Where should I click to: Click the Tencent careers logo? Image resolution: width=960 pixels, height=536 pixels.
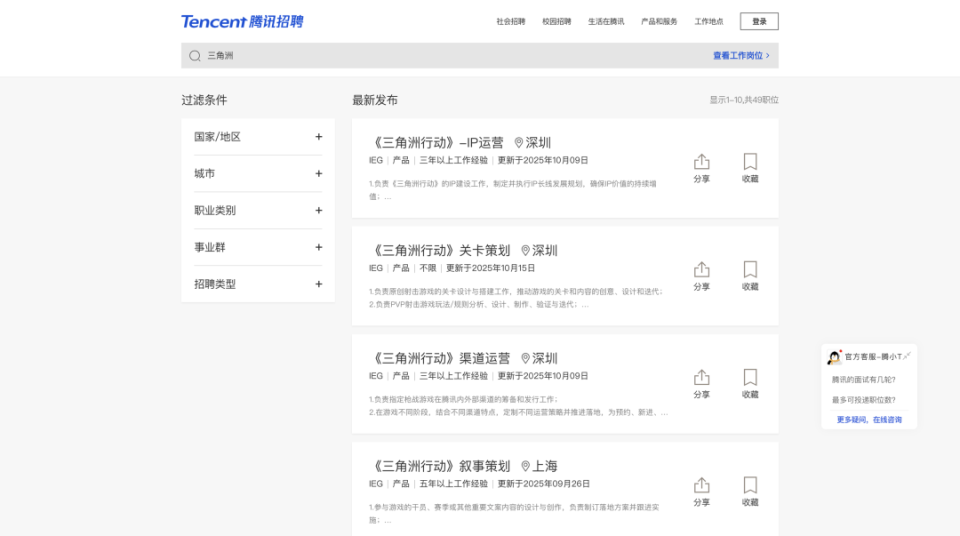pyautogui.click(x=242, y=21)
